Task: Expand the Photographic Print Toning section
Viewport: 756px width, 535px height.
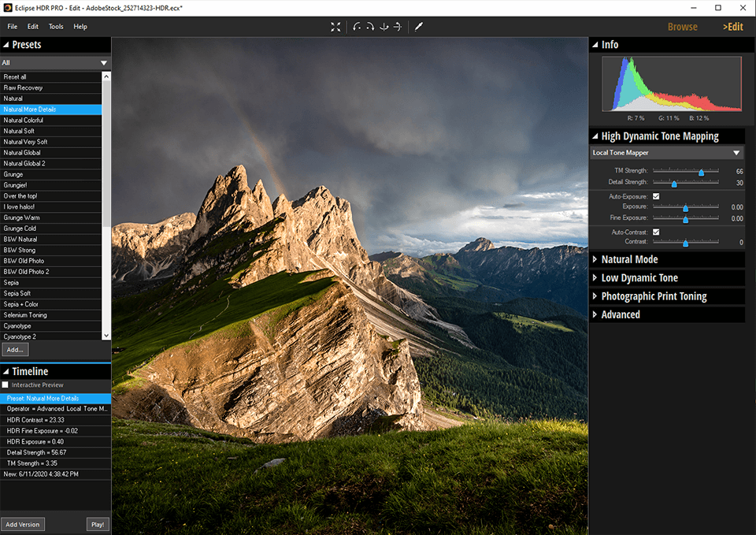Action: [x=654, y=296]
